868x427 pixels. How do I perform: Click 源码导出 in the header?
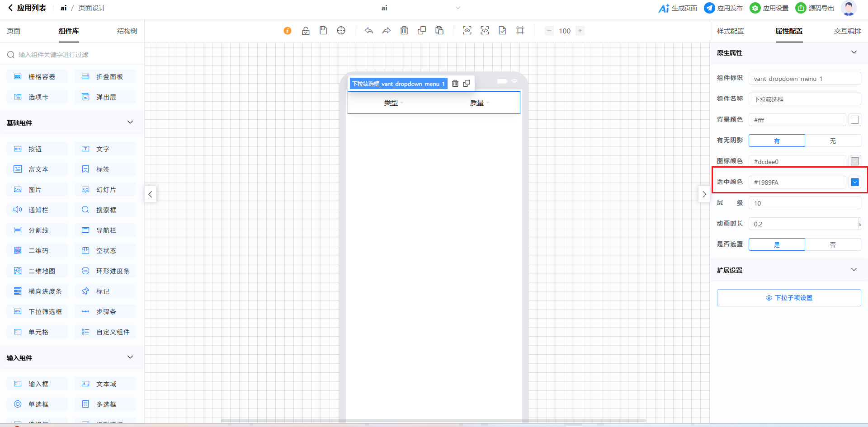[815, 8]
